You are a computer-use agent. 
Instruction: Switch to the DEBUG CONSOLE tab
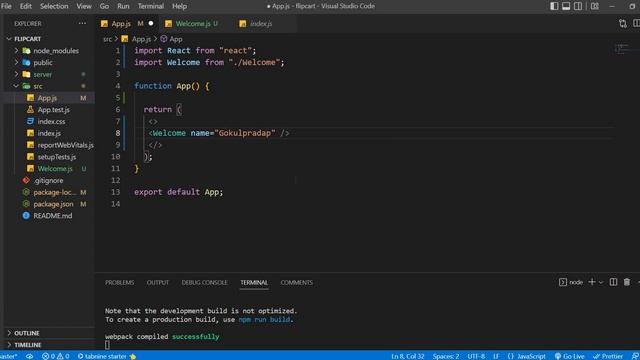coord(204,282)
